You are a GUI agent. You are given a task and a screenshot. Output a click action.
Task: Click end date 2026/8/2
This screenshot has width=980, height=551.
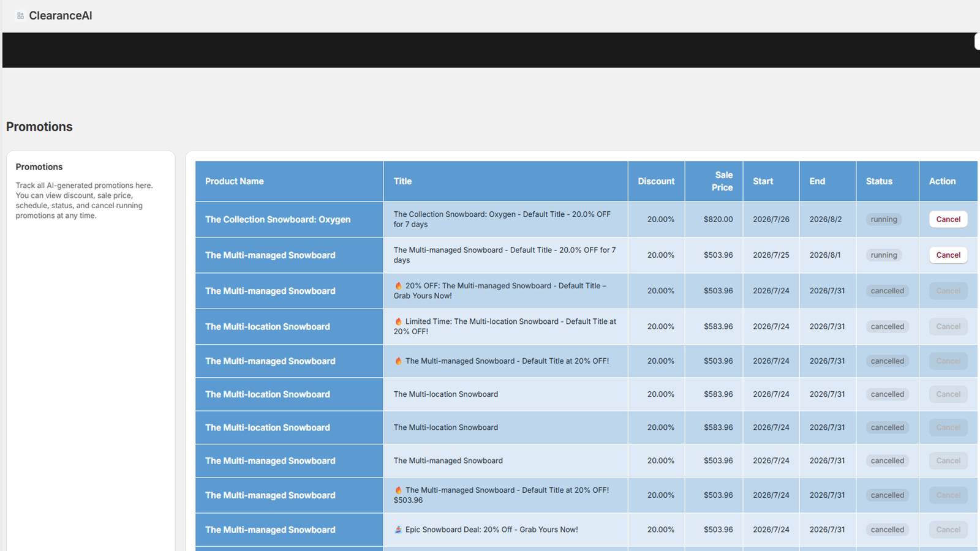[826, 219]
